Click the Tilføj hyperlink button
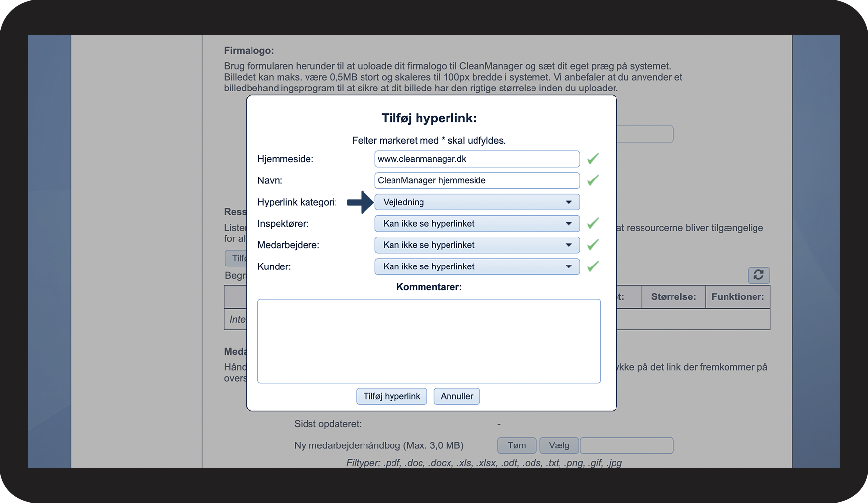Image resolution: width=868 pixels, height=503 pixels. click(x=392, y=396)
